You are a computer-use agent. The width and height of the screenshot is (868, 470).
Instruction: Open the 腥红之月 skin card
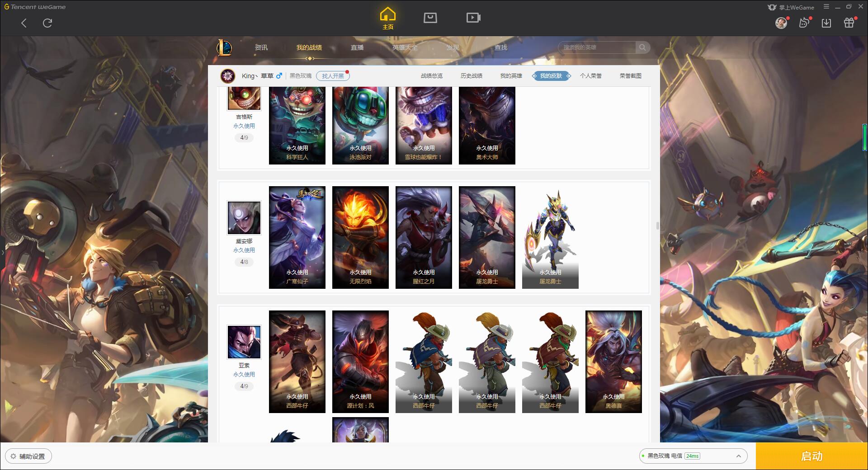pos(424,237)
